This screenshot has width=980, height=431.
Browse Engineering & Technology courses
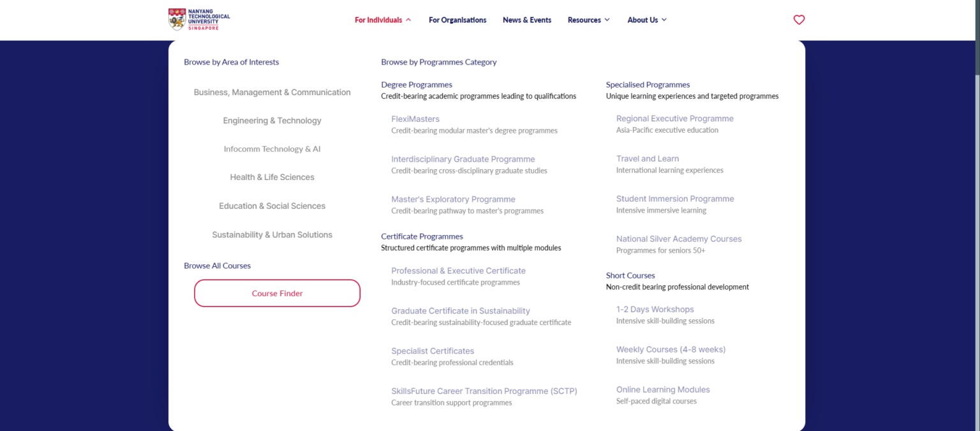[x=272, y=121]
